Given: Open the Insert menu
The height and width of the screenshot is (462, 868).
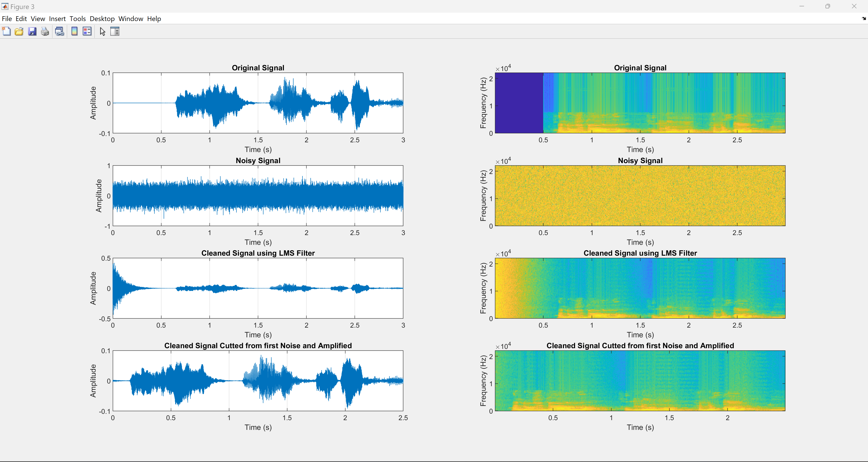Looking at the screenshot, I should [57, 19].
